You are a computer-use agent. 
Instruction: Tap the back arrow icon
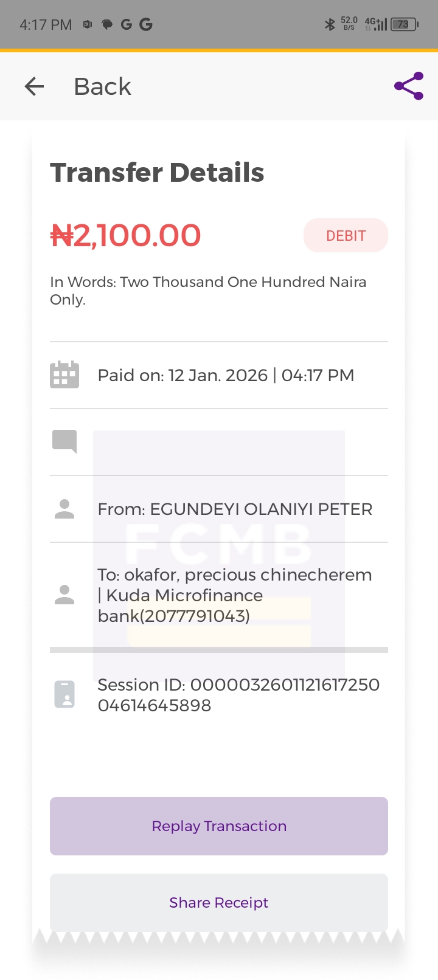[34, 86]
